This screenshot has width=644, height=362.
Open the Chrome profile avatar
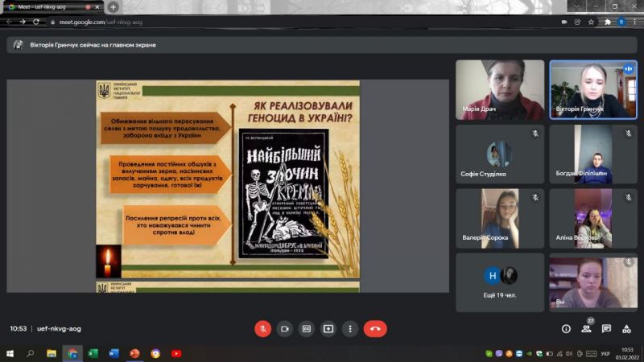(621, 23)
